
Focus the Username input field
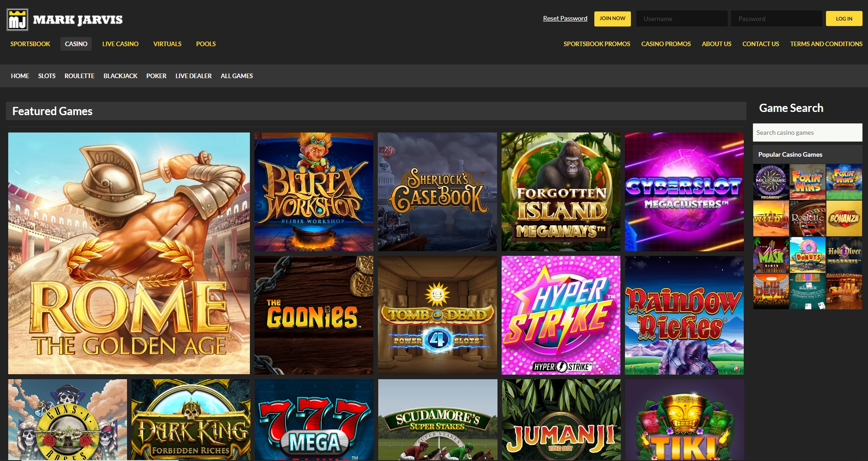682,19
